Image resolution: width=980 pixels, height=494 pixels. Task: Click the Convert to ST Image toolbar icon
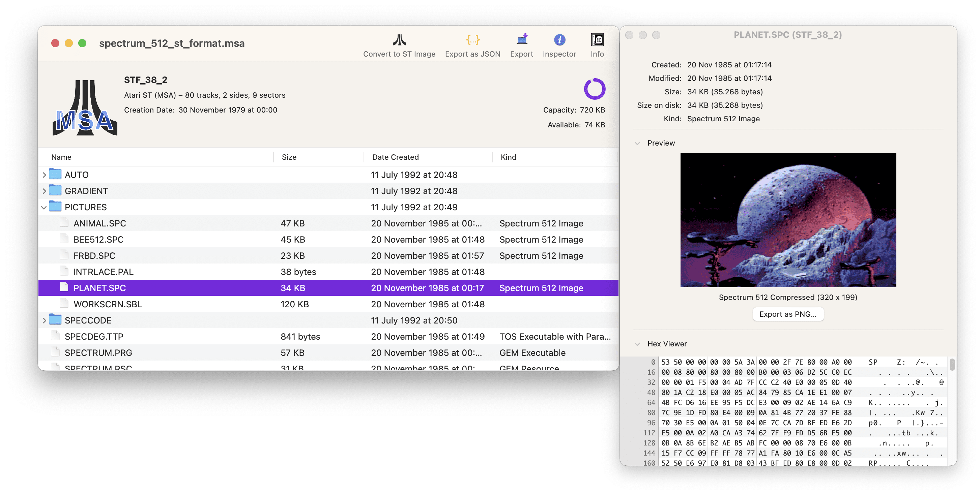coord(399,40)
